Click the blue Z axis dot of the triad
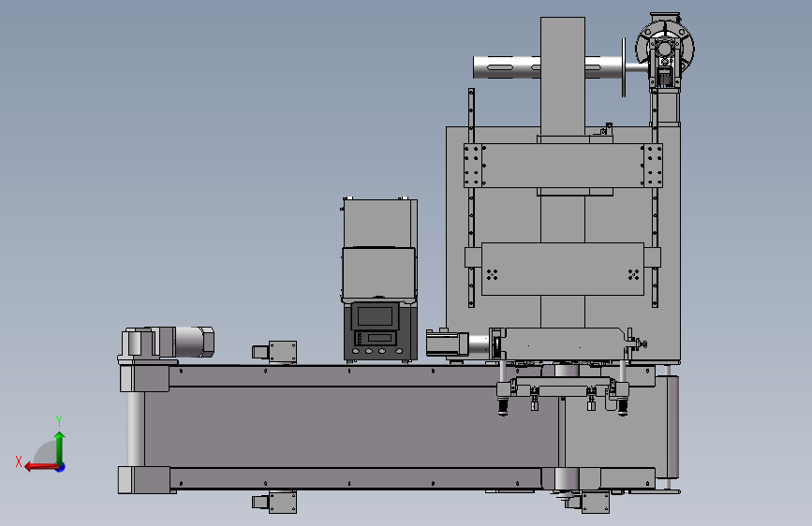Image resolution: width=812 pixels, height=526 pixels. coord(61,467)
